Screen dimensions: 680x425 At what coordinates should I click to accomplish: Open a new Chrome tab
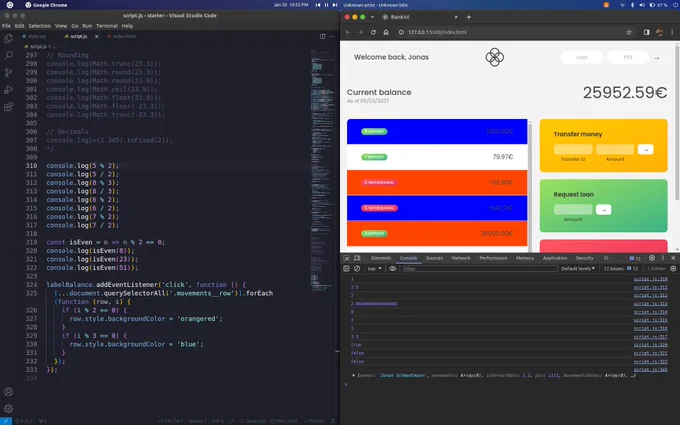(x=468, y=17)
